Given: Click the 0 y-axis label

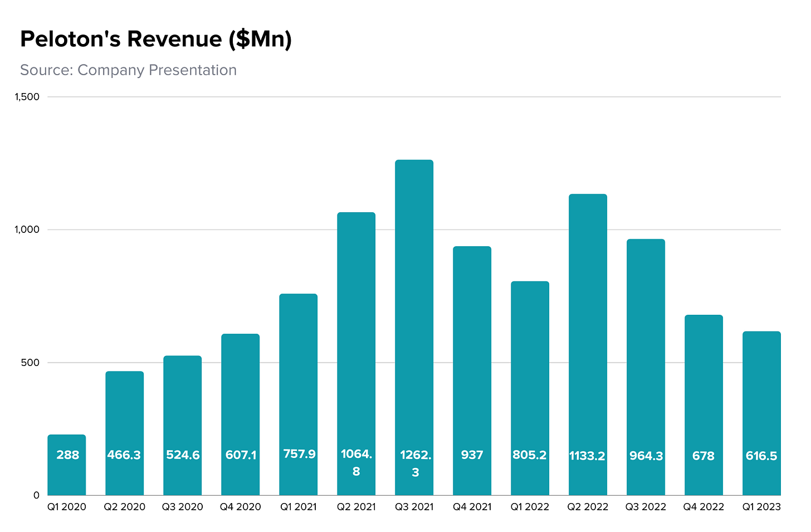Looking at the screenshot, I should pyautogui.click(x=37, y=495).
